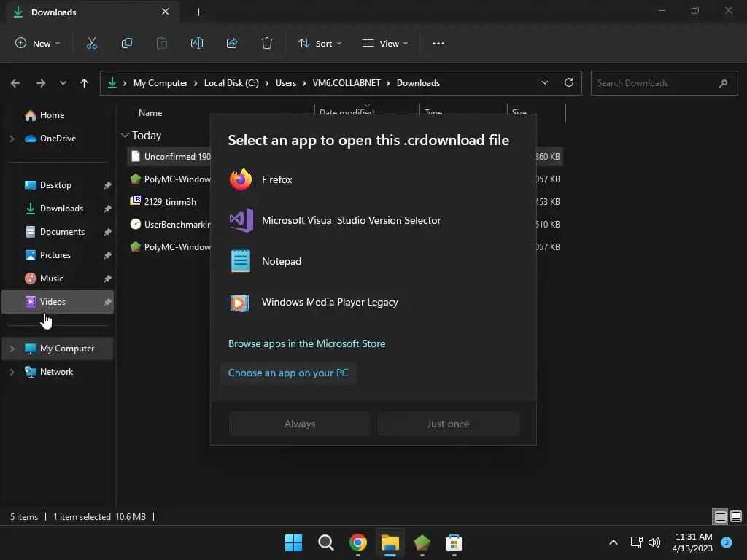
Task: Click the search magnifier in Search Downloads
Action: tap(723, 83)
